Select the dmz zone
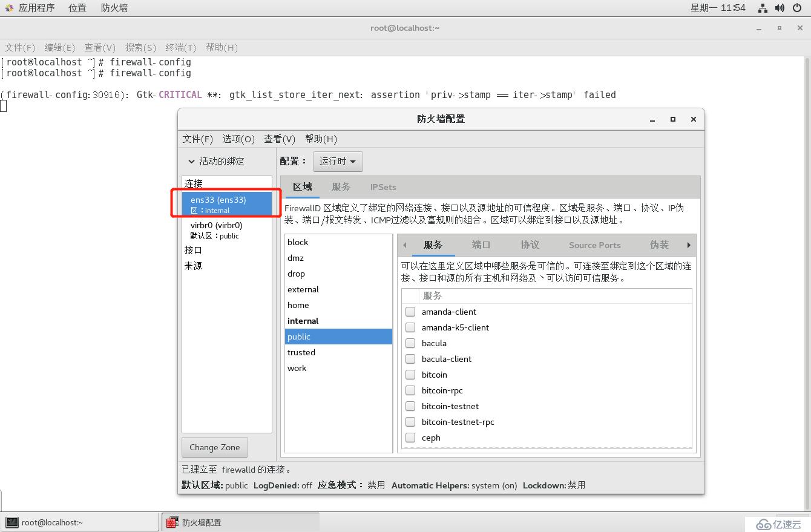 [x=338, y=258]
